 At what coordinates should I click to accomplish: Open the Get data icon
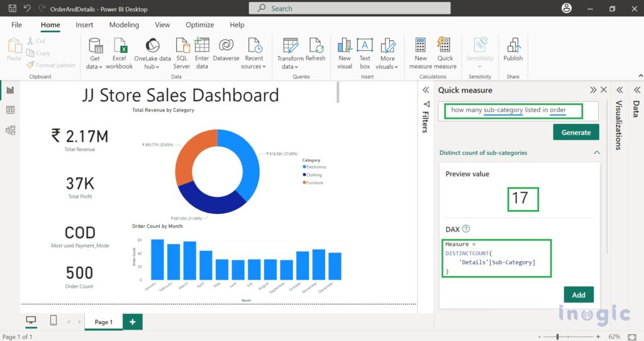tap(96, 47)
